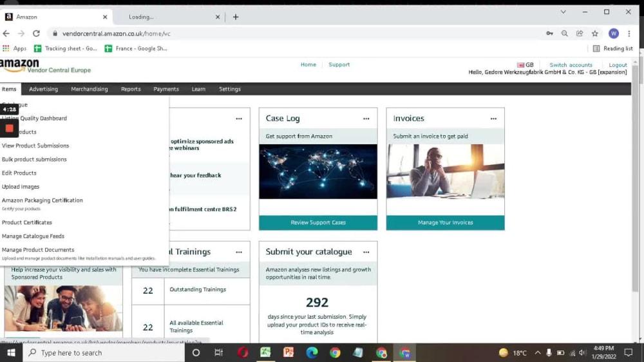Image resolution: width=644 pixels, height=362 pixels.
Task: Open Excel from the taskbar
Action: click(265, 352)
